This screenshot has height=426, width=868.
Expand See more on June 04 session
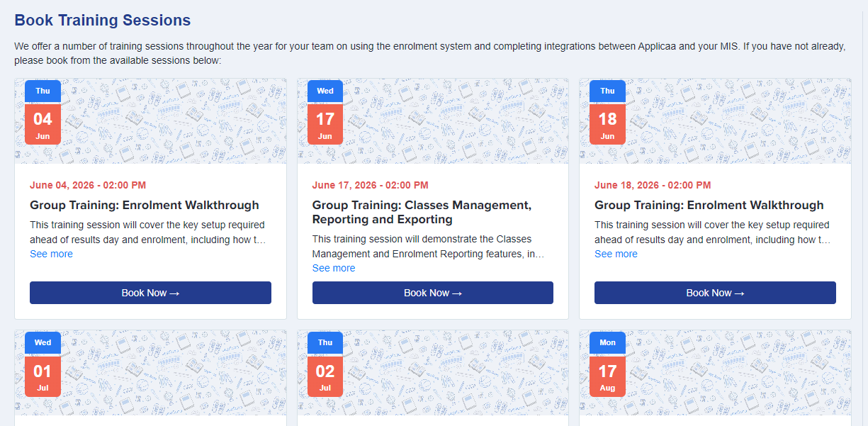[51, 254]
